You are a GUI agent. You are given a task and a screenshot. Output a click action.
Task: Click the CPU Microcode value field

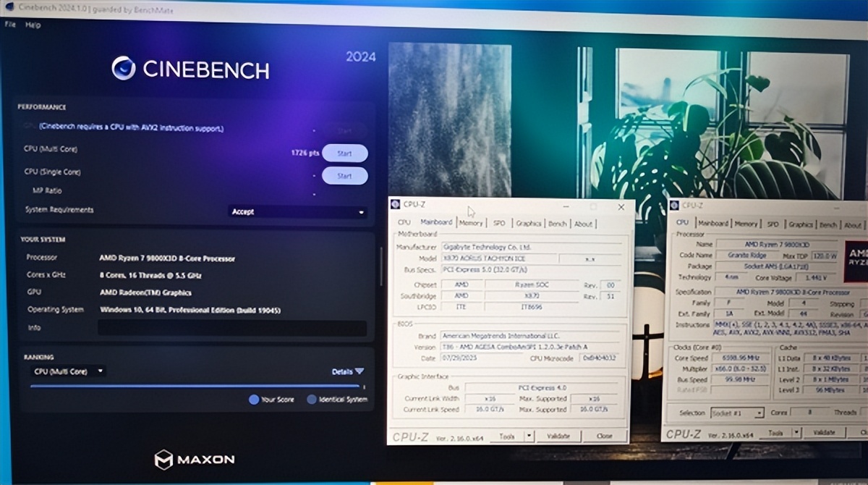pyautogui.click(x=600, y=358)
